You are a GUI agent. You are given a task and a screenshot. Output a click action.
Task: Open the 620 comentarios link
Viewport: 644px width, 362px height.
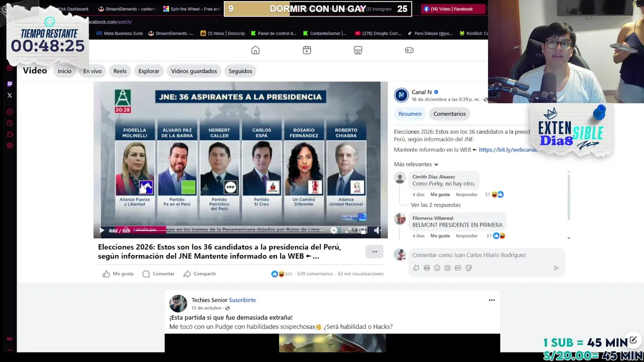[x=315, y=274]
